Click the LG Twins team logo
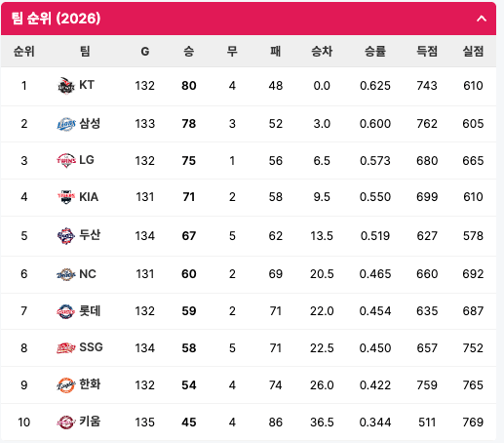Image resolution: width=504 pixels, height=443 pixels. click(x=66, y=161)
